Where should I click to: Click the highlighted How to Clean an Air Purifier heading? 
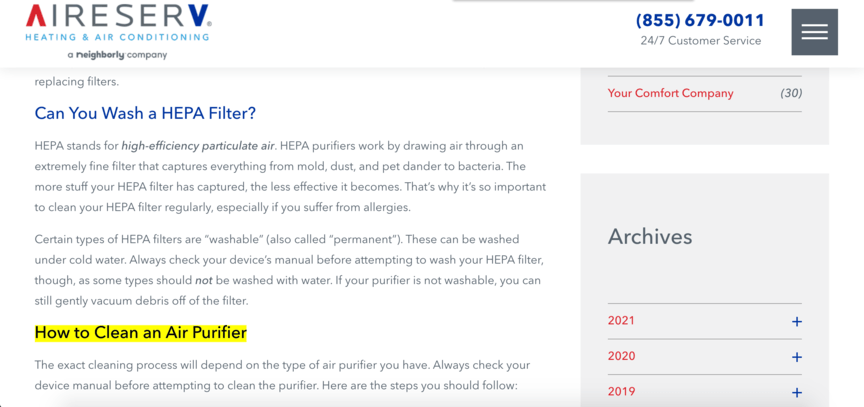click(141, 333)
